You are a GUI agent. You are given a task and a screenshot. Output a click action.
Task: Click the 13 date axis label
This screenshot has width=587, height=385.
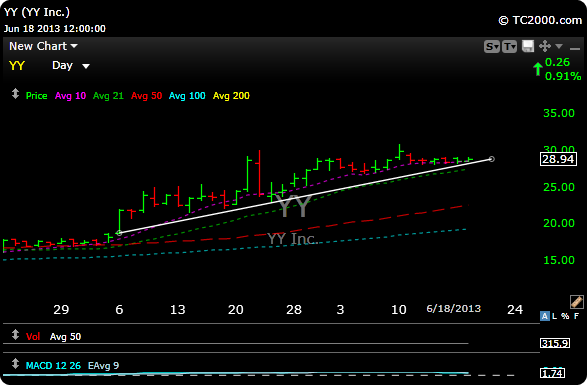177,310
